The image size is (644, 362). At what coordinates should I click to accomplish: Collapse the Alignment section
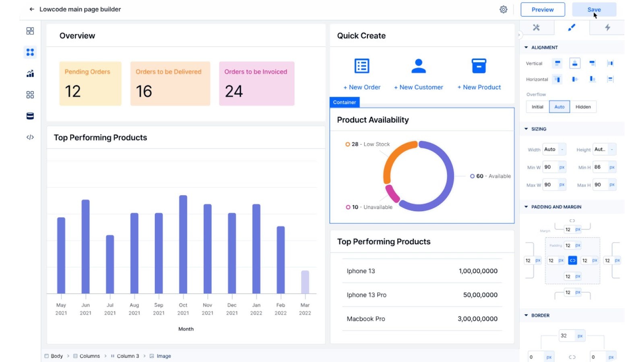coord(526,47)
